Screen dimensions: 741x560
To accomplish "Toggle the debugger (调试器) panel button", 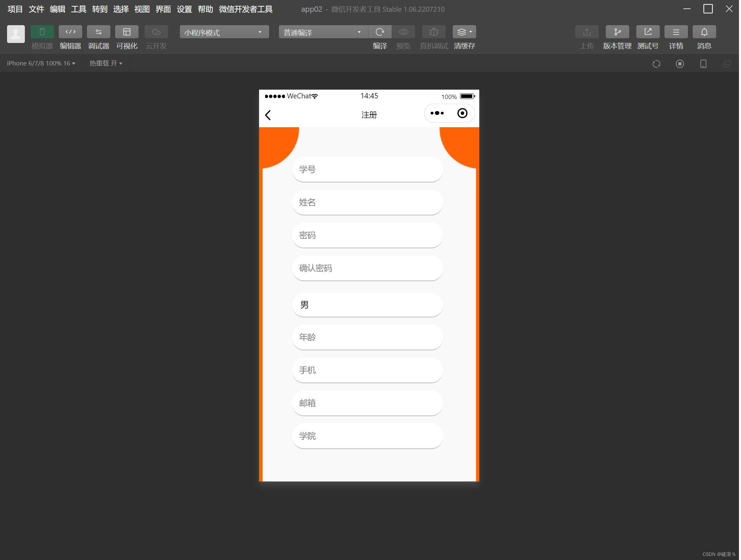I will pyautogui.click(x=98, y=32).
